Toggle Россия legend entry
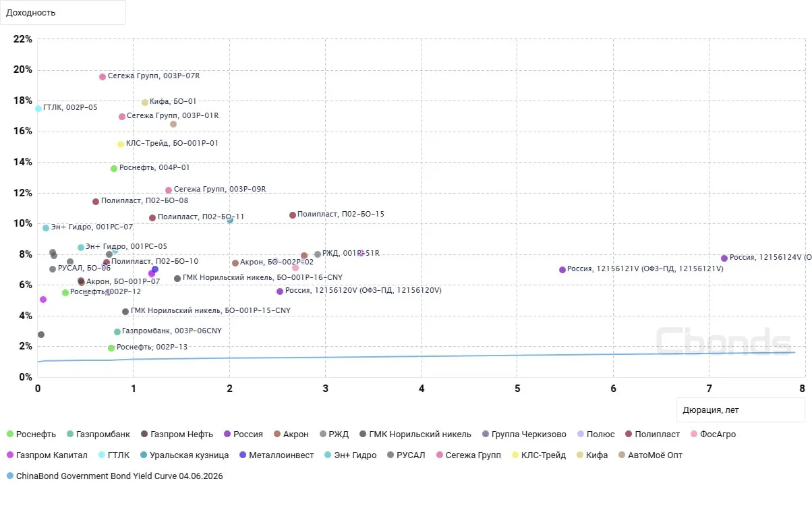The height and width of the screenshot is (506, 812). coord(243,434)
